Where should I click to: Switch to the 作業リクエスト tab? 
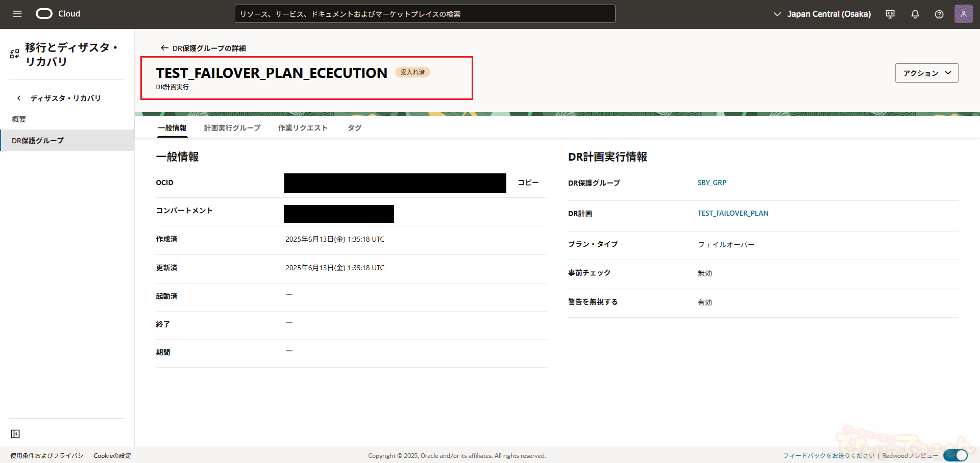tap(303, 128)
